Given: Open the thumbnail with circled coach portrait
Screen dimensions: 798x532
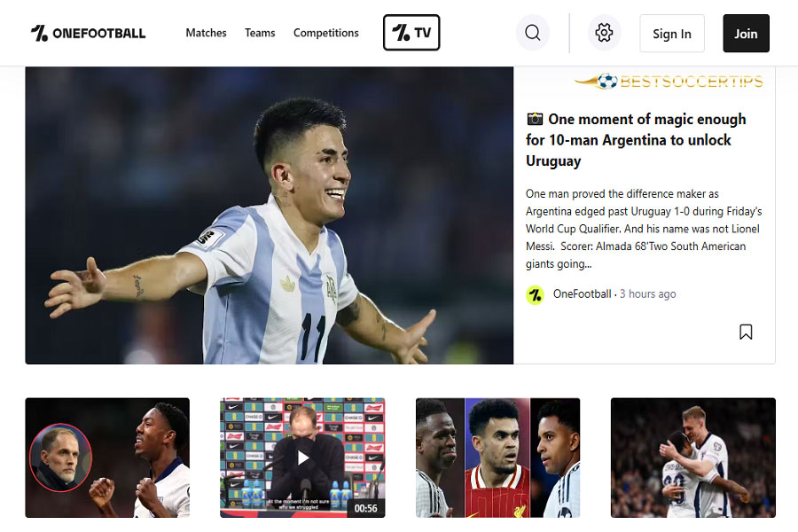Looking at the screenshot, I should (107, 458).
